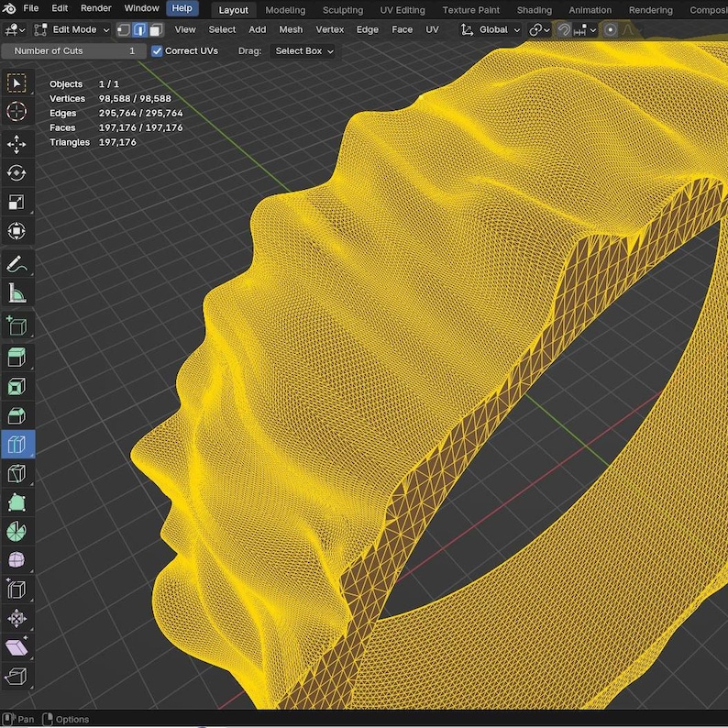Select the Transform tool

pos(17,231)
